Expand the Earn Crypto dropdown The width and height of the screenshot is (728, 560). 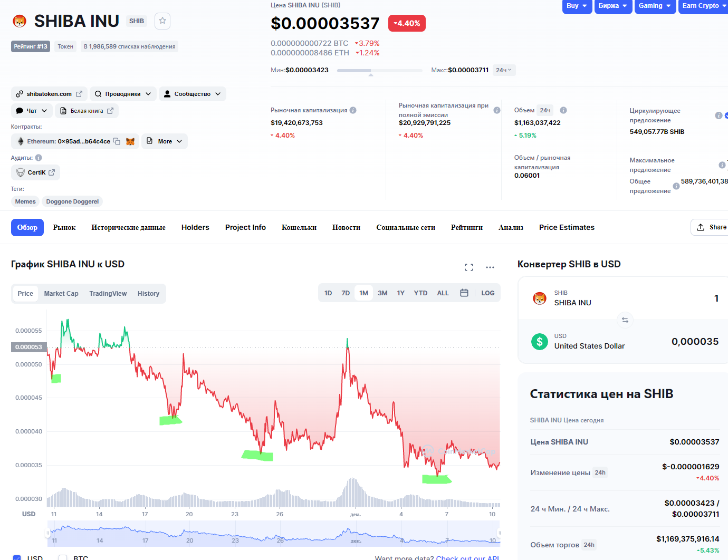pyautogui.click(x=703, y=6)
